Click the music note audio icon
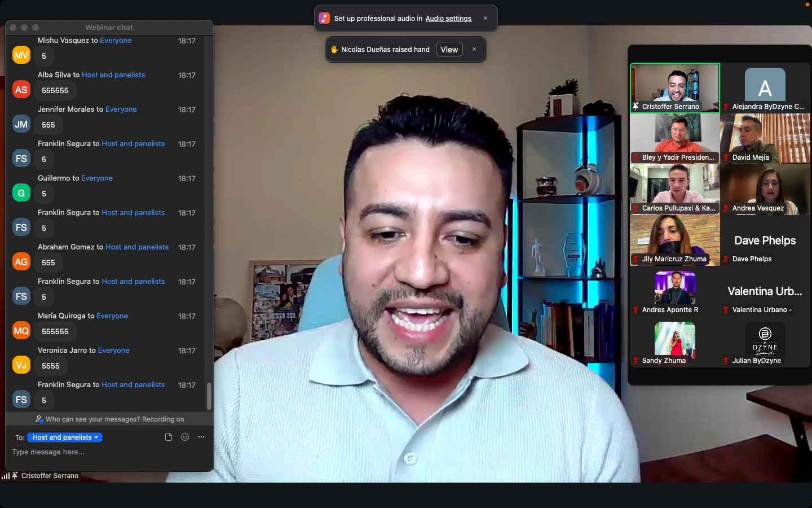The image size is (812, 508). click(x=324, y=18)
